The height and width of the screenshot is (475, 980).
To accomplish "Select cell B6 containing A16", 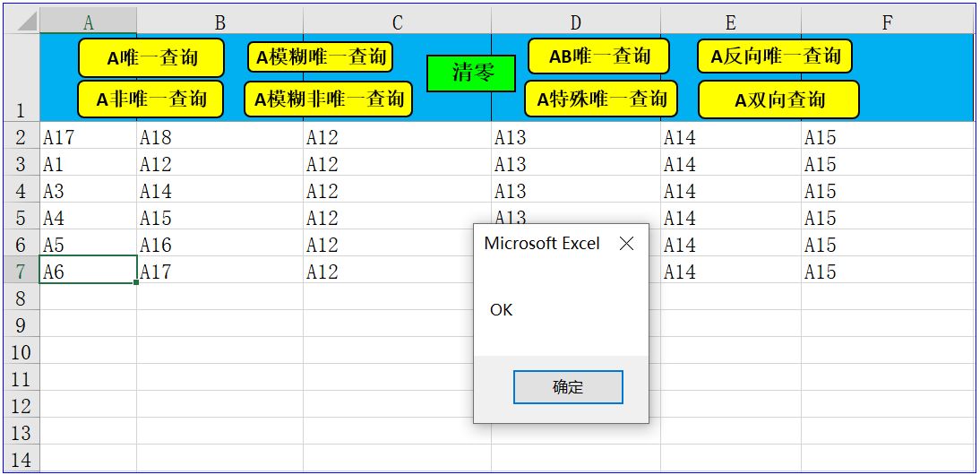I will [x=220, y=243].
